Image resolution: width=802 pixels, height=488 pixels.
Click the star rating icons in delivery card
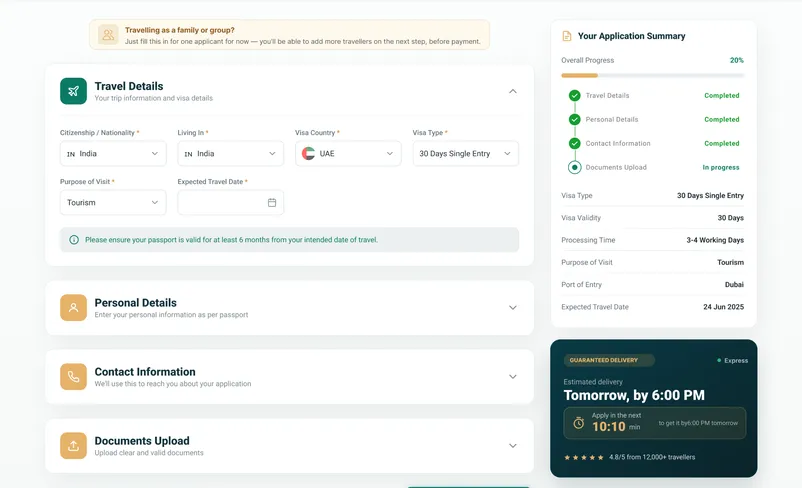coord(584,457)
